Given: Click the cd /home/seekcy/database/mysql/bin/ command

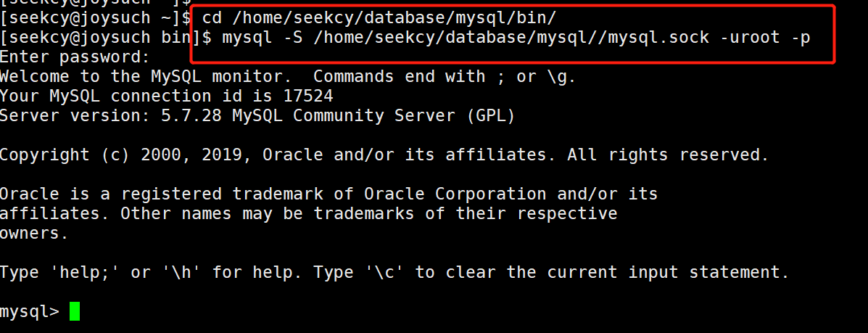Looking at the screenshot, I should pos(379,18).
